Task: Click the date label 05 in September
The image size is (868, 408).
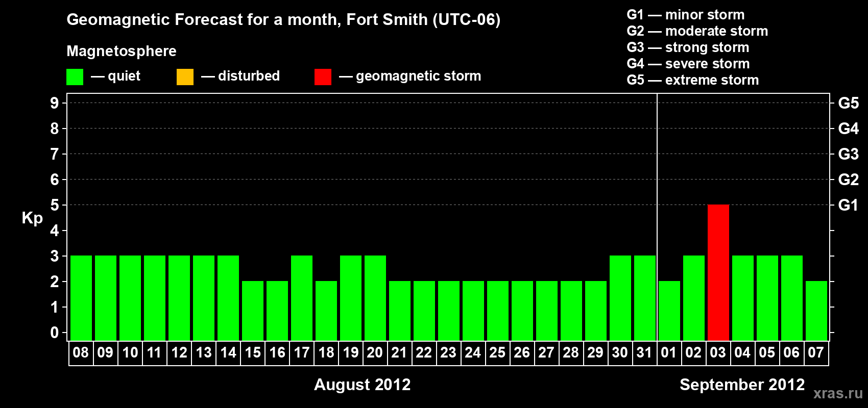Action: coord(767,353)
